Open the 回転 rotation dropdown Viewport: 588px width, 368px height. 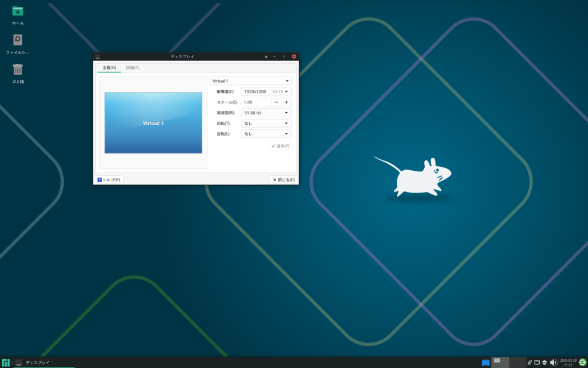[x=266, y=123]
